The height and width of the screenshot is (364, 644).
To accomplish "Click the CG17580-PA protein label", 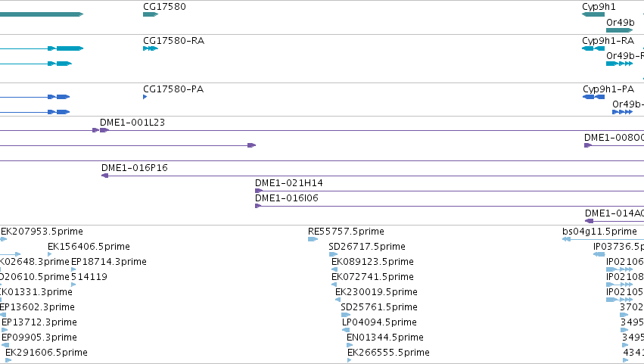I will point(173,89).
